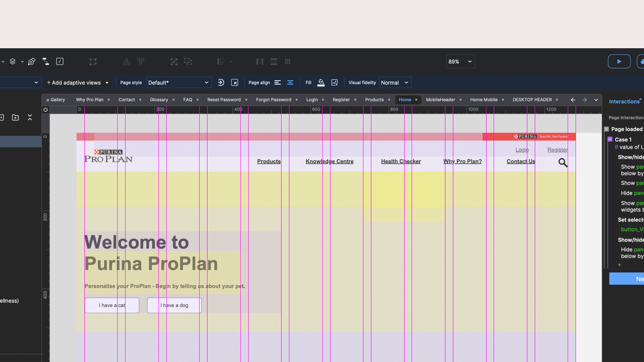This screenshot has height=362, width=644.
Task: Select the Line drawing tool
Action: pyautogui.click(x=60, y=62)
